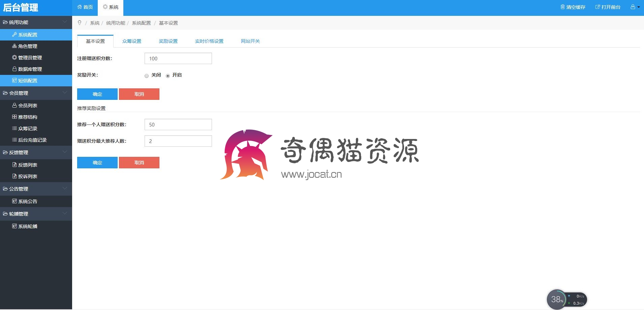The width and height of the screenshot is (644, 310).
Task: Switch to the 实时价格设置 tab
Action: click(209, 41)
